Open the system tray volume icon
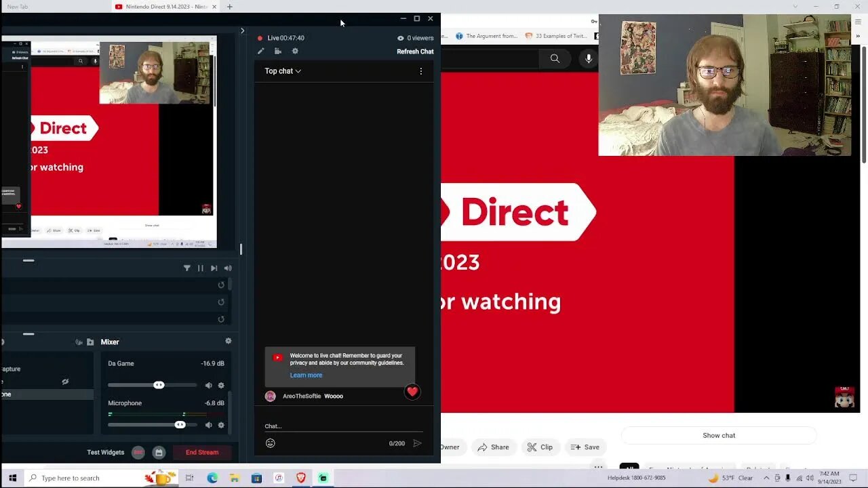 click(x=810, y=478)
